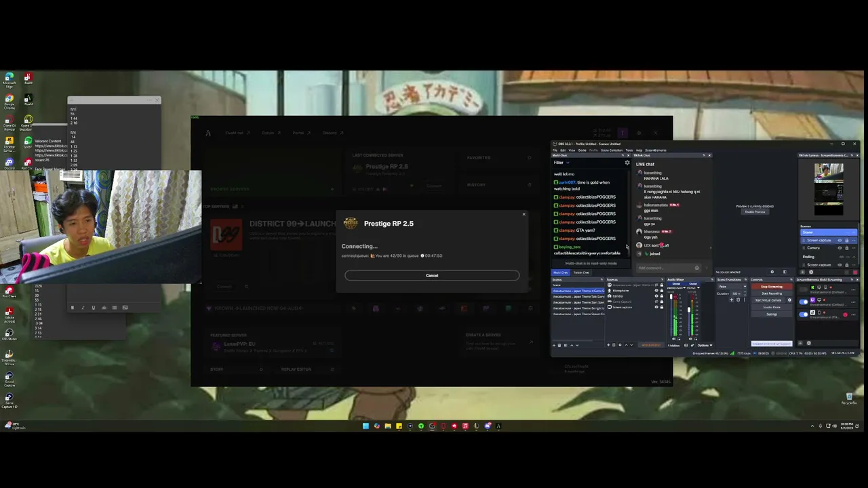Viewport: 868px width, 488px height.
Task: Toggle Screen capture visibility in Sources dock
Action: click(656, 307)
